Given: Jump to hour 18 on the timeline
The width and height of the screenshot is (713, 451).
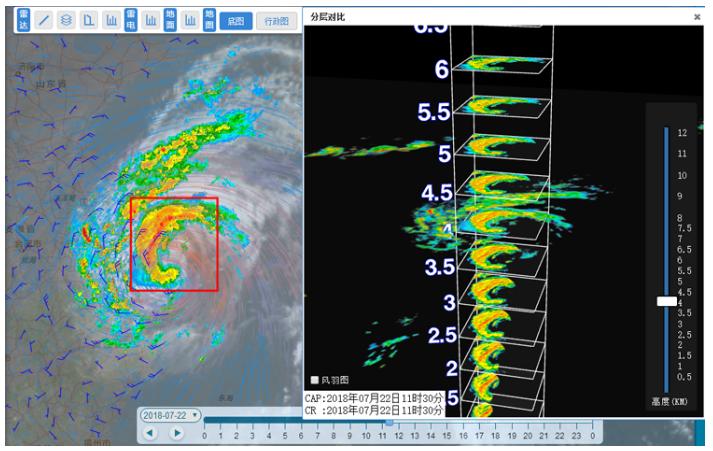Looking at the screenshot, I should click(x=496, y=436).
